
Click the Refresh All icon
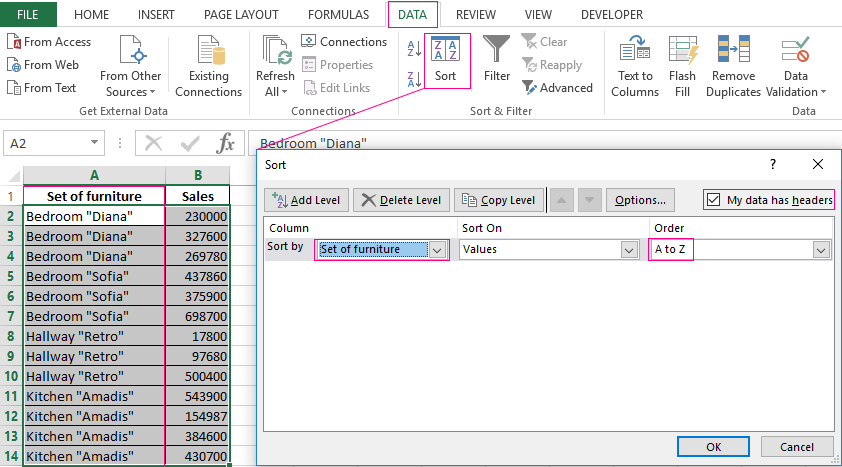pos(275,52)
